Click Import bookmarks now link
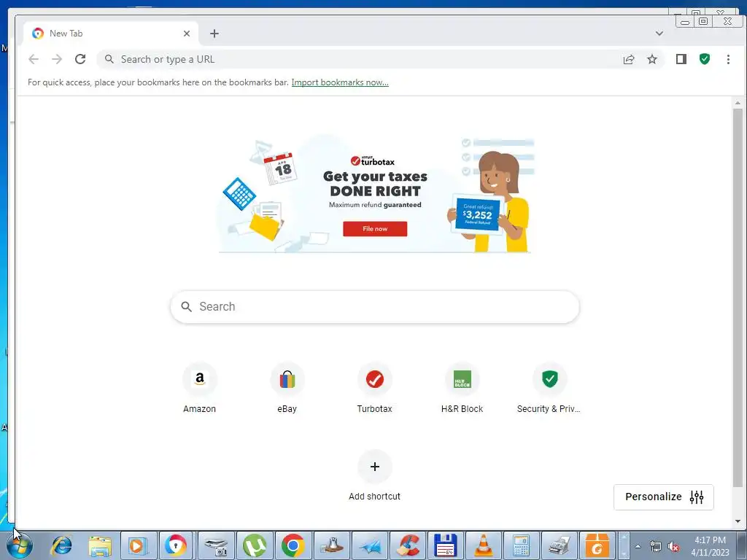 [340, 82]
